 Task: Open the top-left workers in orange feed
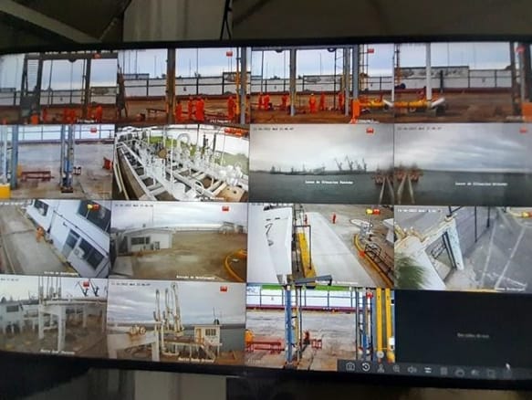pyautogui.click(x=58, y=88)
